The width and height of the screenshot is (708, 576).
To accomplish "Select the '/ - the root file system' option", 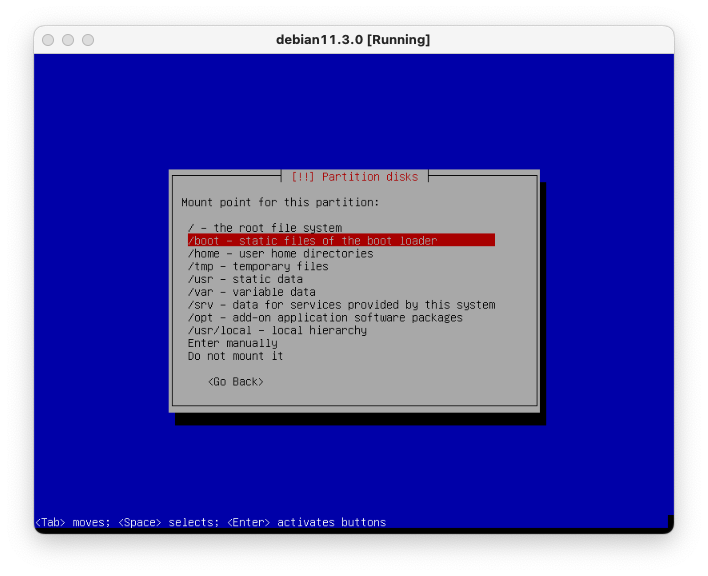I will (264, 228).
